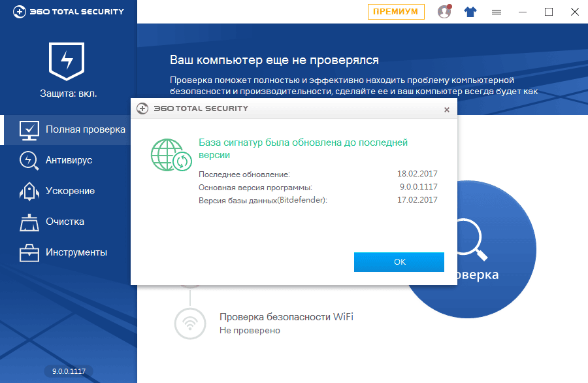Viewport: 588px width, 383px height.
Task: Click the Ускорение rocket icon
Action: pyautogui.click(x=29, y=191)
